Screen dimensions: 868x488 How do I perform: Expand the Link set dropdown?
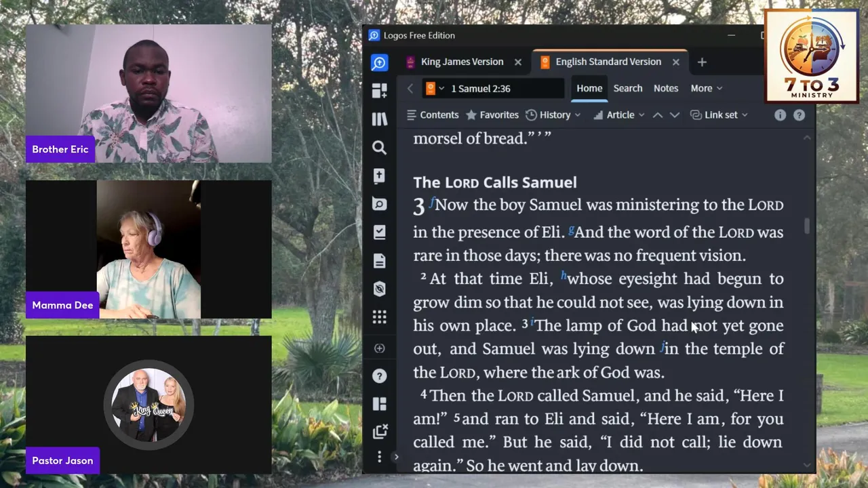[x=719, y=115]
